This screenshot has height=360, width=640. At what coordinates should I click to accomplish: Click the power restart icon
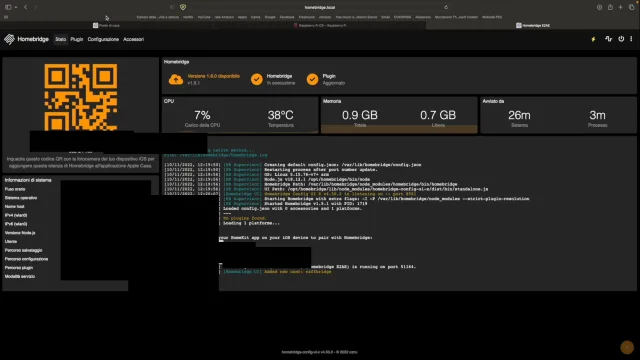point(621,39)
